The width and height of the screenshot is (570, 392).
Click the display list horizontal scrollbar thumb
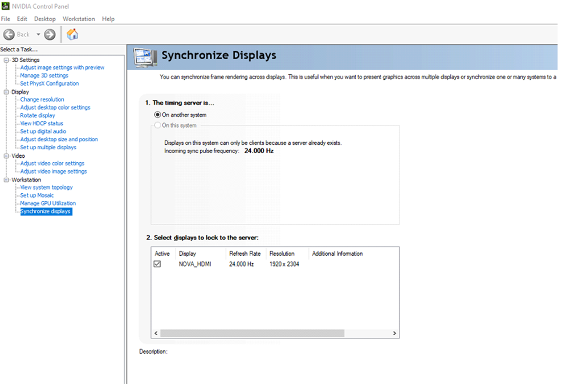[253, 333]
